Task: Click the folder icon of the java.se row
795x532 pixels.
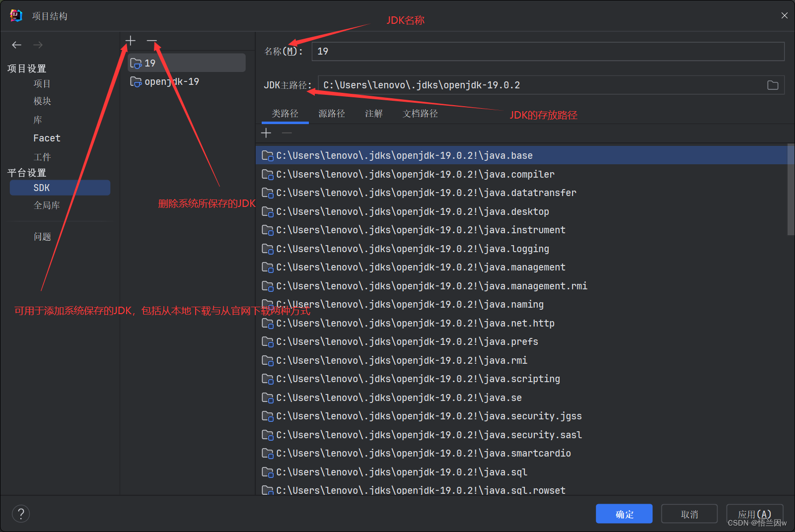Action: (x=268, y=398)
